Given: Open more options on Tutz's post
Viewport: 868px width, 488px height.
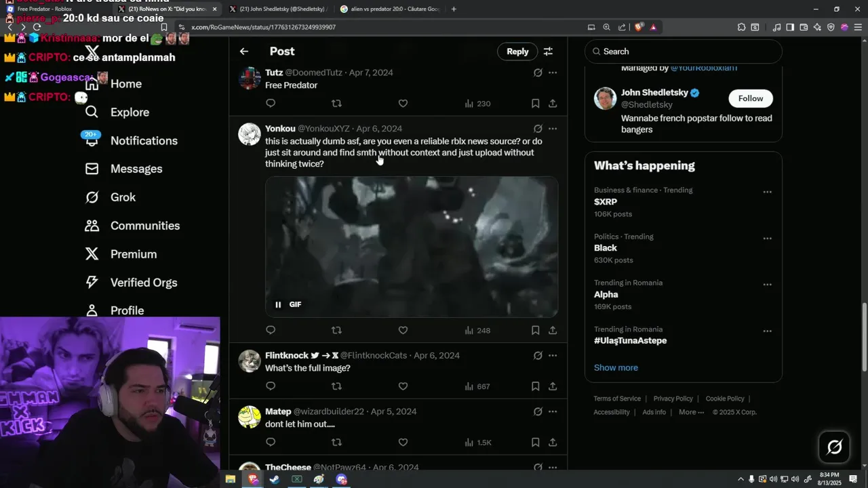Looking at the screenshot, I should tap(553, 72).
